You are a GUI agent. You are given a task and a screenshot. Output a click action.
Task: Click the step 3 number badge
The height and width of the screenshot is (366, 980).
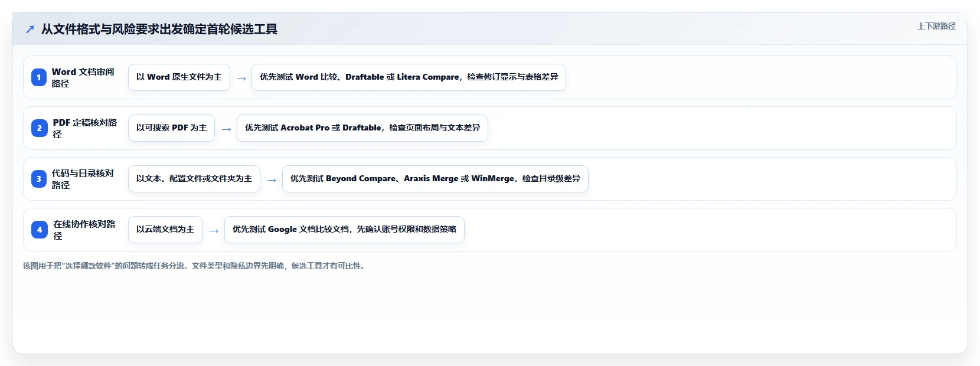39,179
